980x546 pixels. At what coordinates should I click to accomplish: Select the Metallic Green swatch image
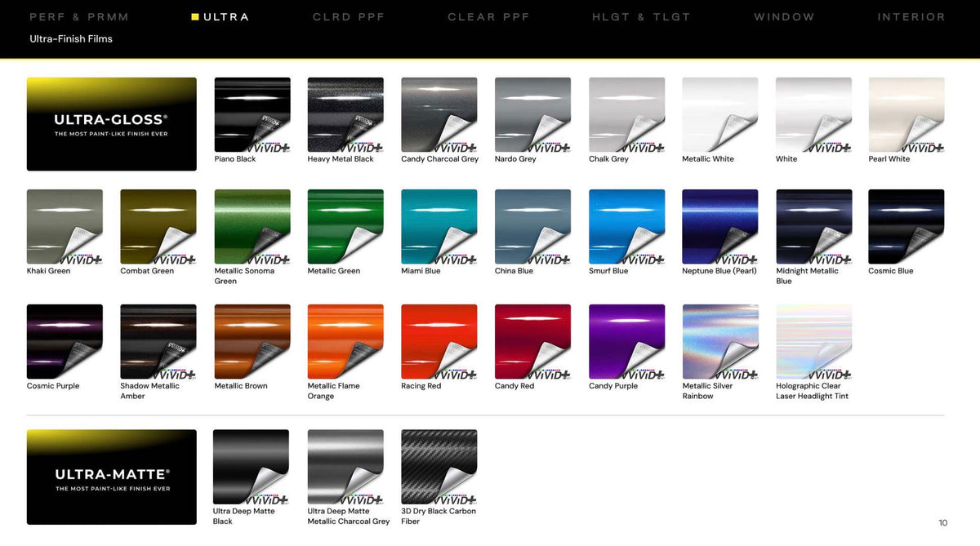point(345,227)
